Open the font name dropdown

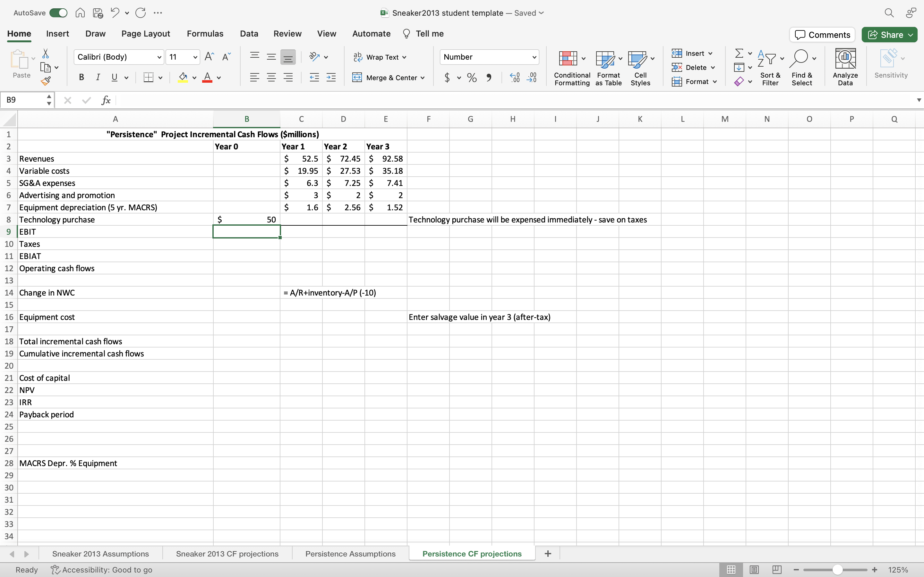pos(159,57)
